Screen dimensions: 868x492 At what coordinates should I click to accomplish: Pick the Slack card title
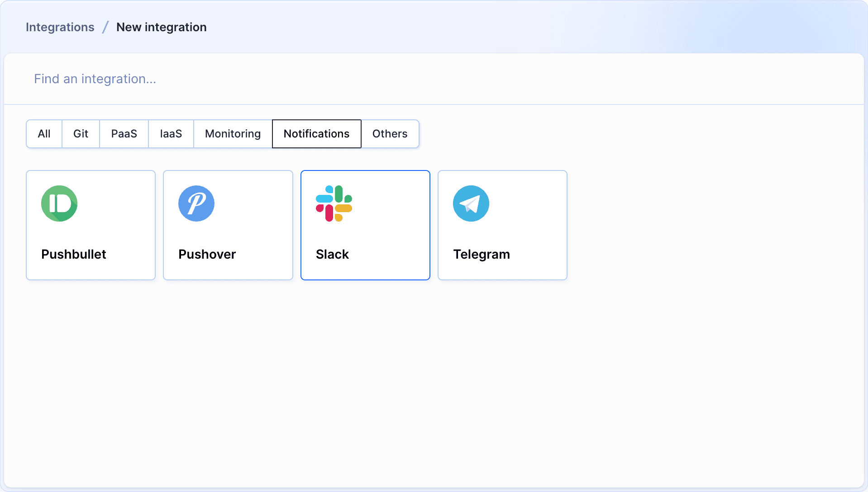point(332,254)
